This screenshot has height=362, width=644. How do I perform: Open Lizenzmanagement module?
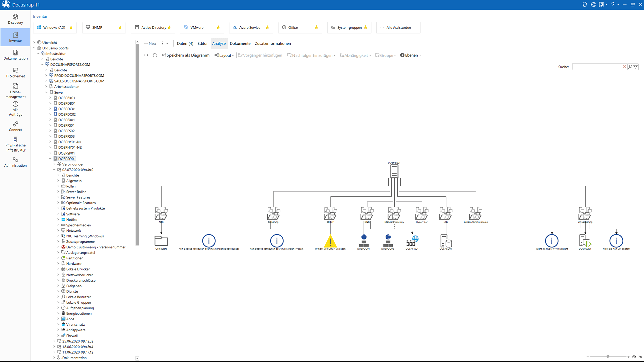15,90
